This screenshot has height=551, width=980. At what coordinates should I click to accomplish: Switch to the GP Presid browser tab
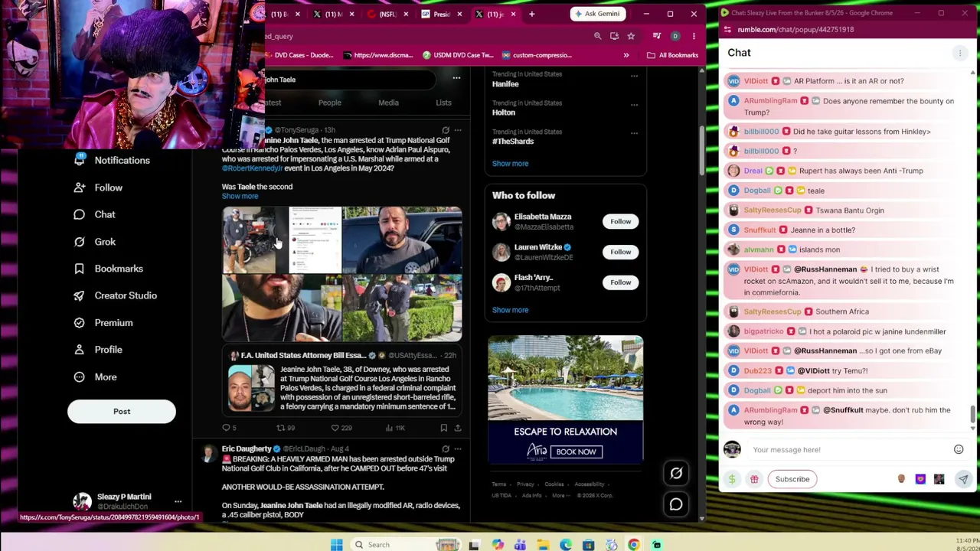(443, 14)
